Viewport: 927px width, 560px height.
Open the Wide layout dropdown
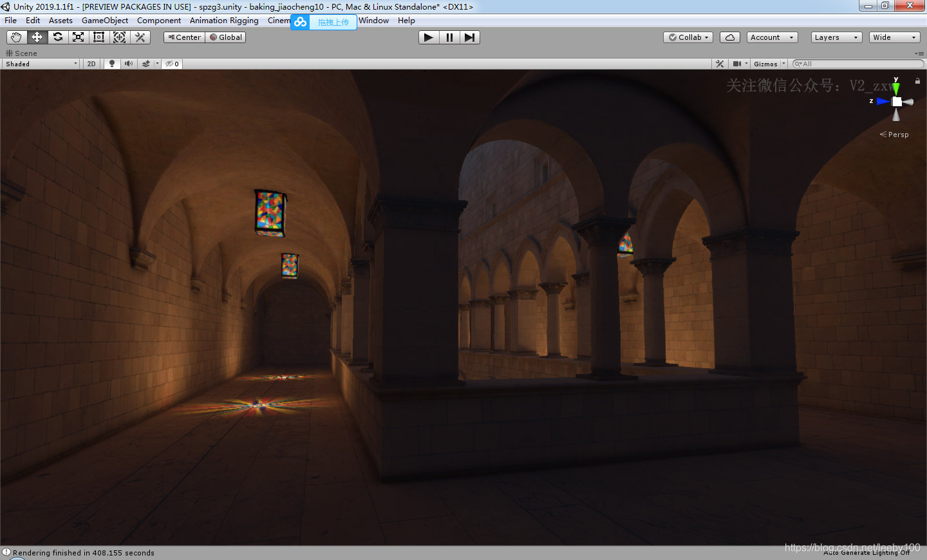(895, 37)
